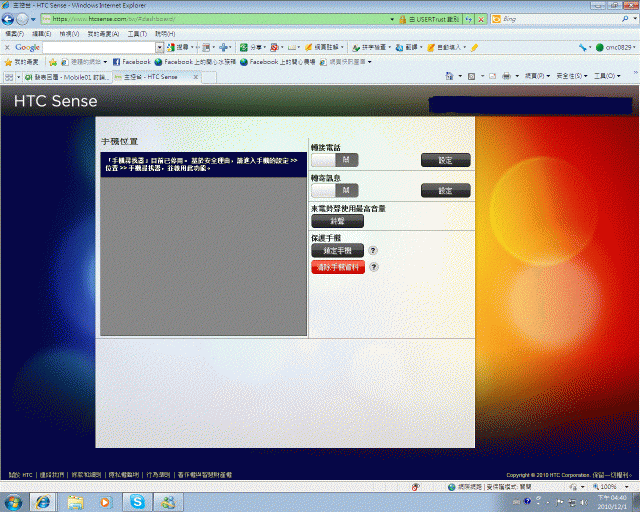Click the Google toolbar search field
The image size is (640, 512).
pos(99,47)
